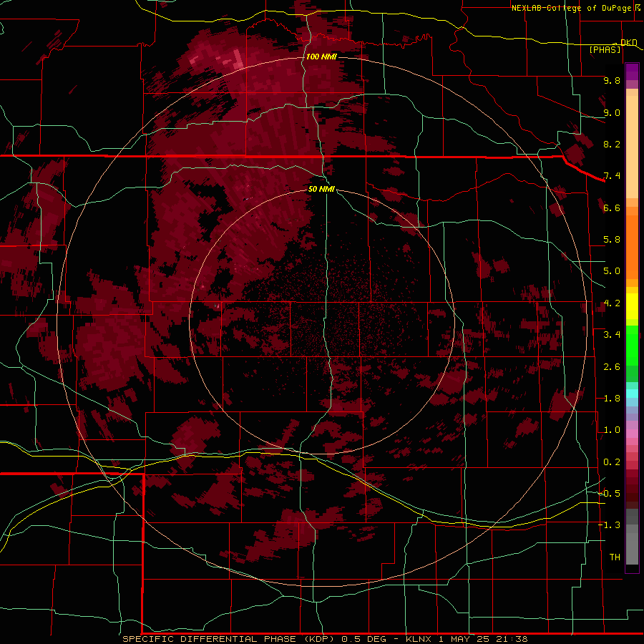Click the 1.8 scale value
The height and width of the screenshot is (644, 644).
click(612, 399)
